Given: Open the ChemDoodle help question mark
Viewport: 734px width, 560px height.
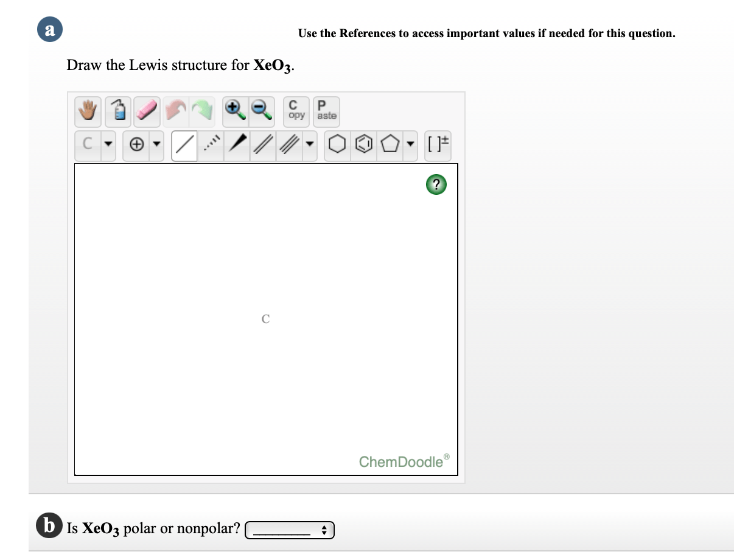Looking at the screenshot, I should point(436,184).
